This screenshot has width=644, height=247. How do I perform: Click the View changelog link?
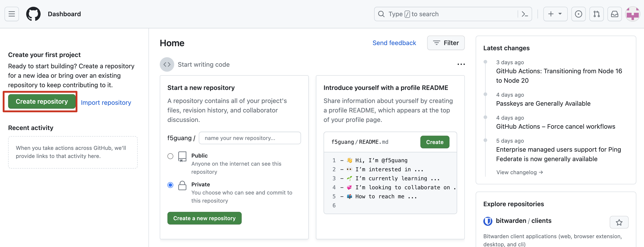[519, 172]
